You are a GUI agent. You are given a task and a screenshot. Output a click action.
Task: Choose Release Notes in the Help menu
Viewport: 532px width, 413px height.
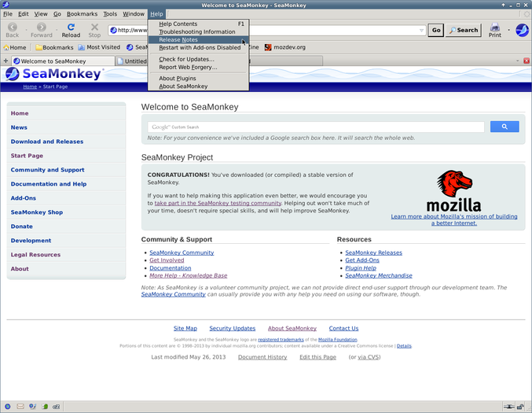point(199,40)
